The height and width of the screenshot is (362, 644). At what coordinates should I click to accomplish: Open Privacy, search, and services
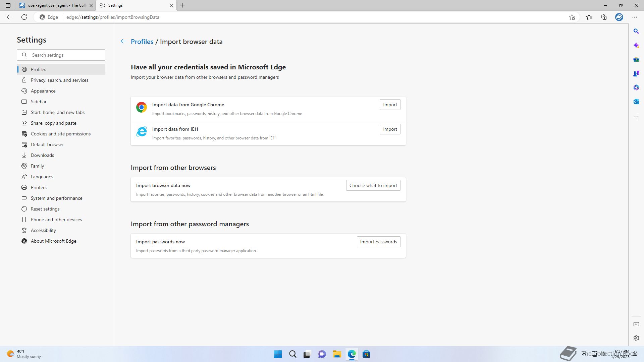[x=61, y=80]
